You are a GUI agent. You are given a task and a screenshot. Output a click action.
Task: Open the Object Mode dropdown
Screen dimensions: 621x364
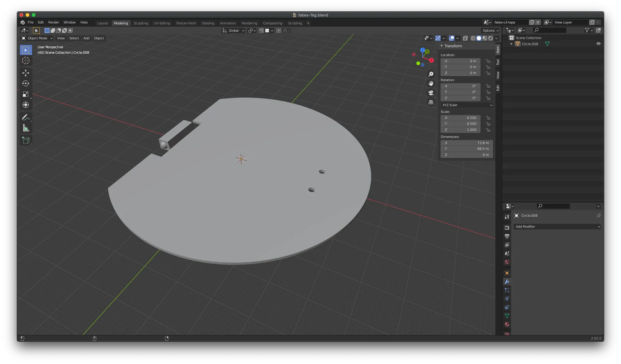(x=37, y=38)
